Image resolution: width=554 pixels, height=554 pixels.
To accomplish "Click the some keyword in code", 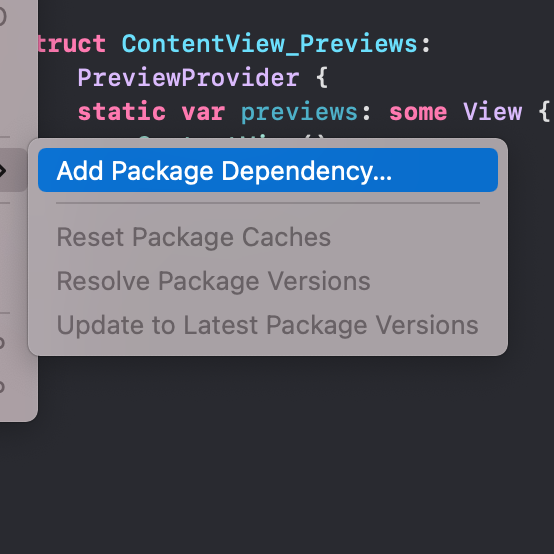I will (418, 112).
